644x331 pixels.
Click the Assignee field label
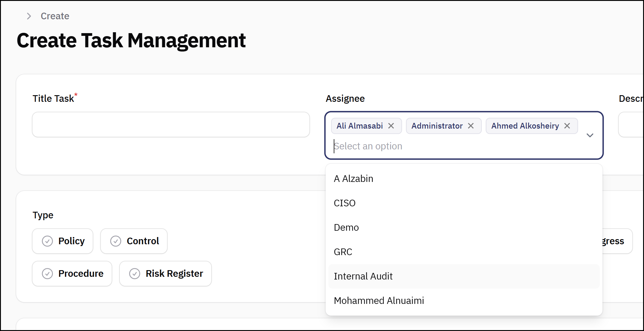(x=345, y=98)
